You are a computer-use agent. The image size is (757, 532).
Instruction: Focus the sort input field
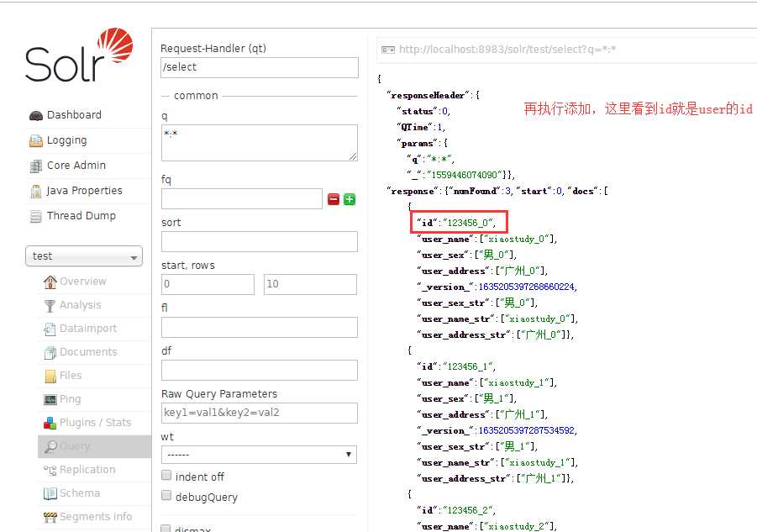pyautogui.click(x=260, y=241)
